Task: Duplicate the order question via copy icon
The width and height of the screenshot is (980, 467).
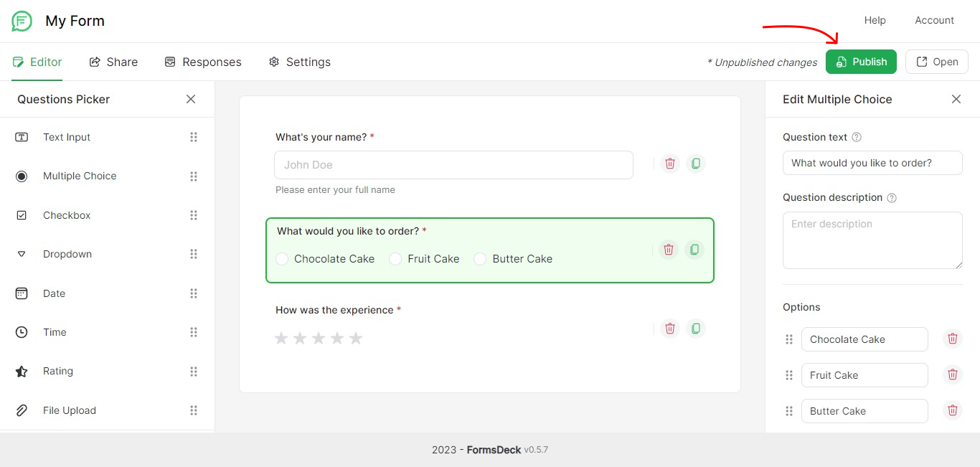Action: pyautogui.click(x=694, y=249)
